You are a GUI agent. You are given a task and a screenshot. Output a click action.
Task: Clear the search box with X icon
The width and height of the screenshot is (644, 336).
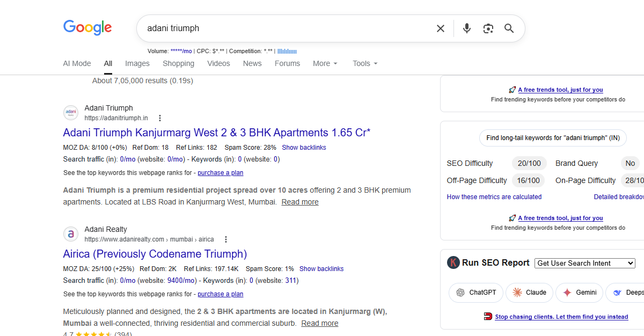pyautogui.click(x=441, y=28)
